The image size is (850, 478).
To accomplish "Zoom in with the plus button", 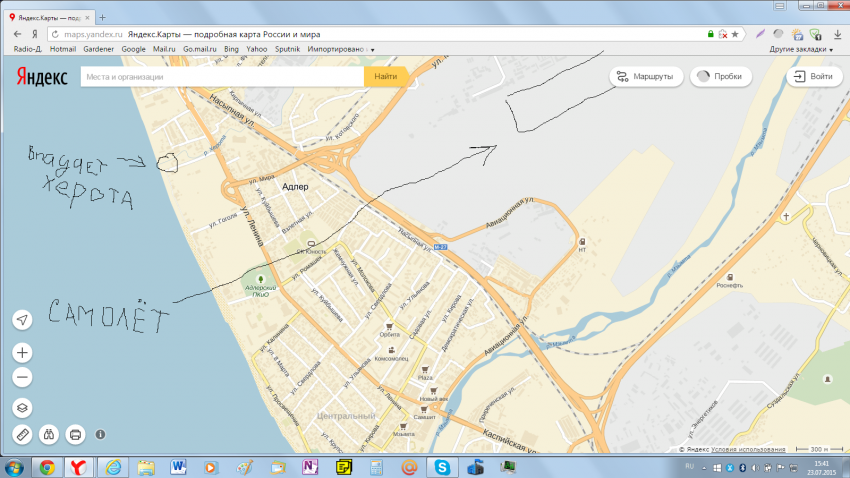I will (x=23, y=353).
